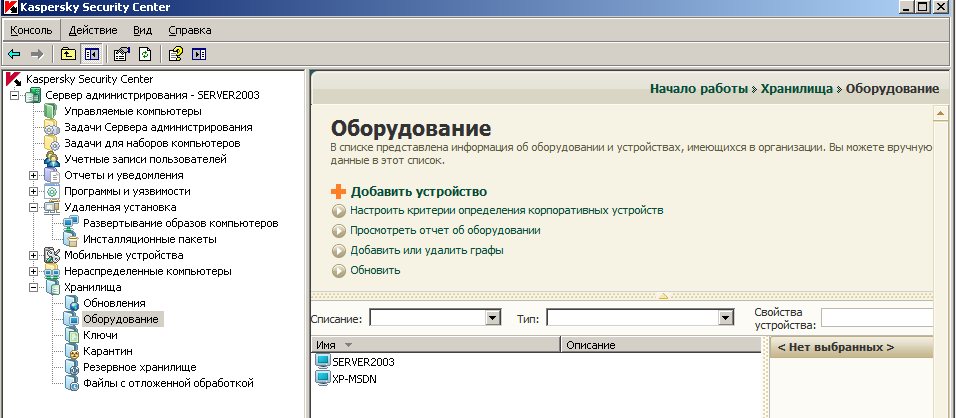
Task: Toggle the Show/Hide action pane toolbar icon
Action: coord(199,54)
